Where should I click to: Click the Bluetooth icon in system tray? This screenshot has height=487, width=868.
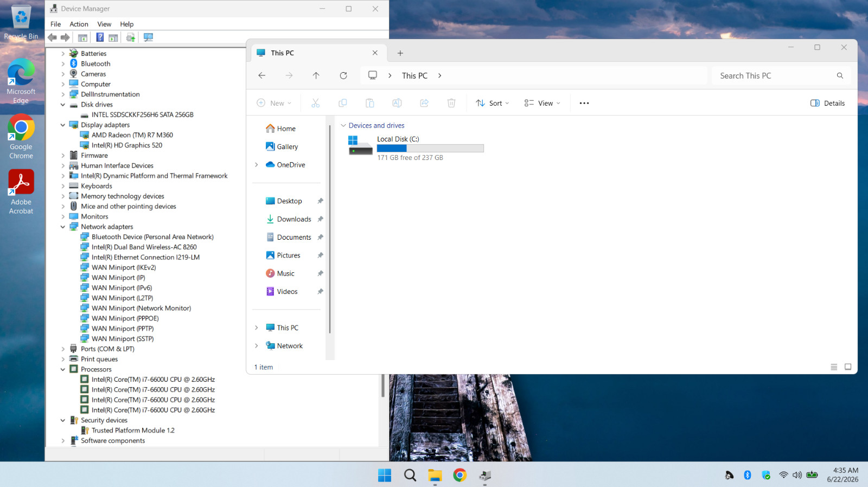(747, 475)
